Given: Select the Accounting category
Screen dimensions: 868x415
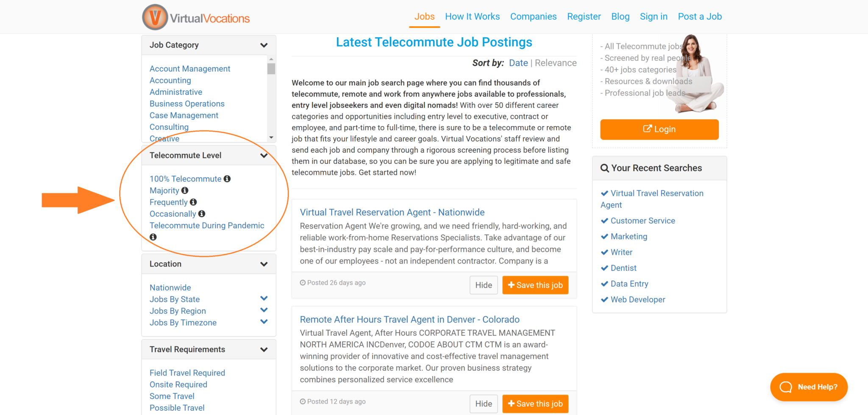Looking at the screenshot, I should coord(170,80).
